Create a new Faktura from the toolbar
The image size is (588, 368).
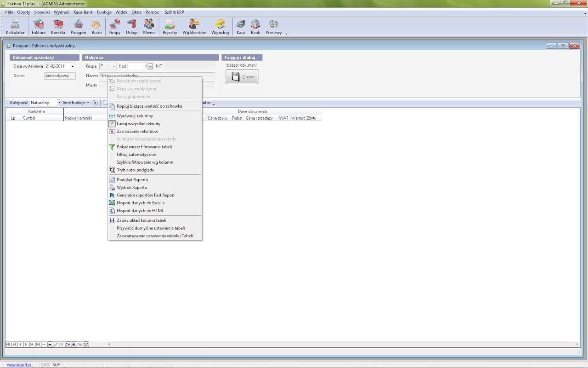click(x=39, y=27)
